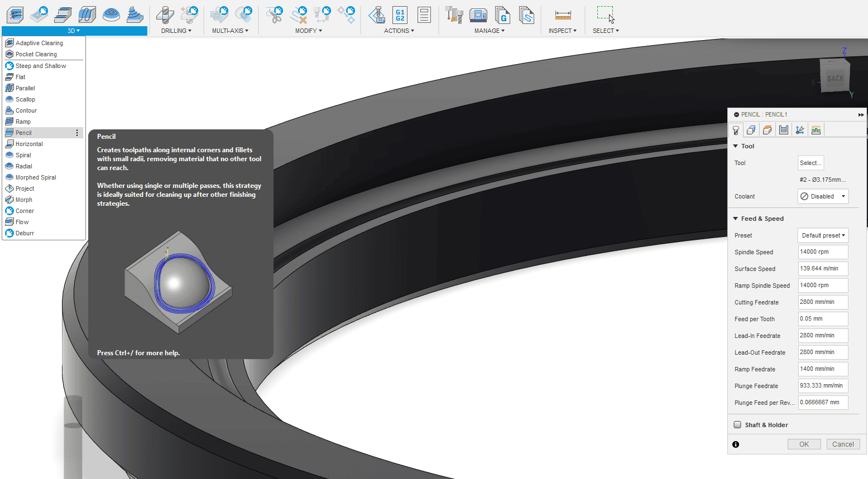Click the Setup Sheet icon

(x=424, y=14)
